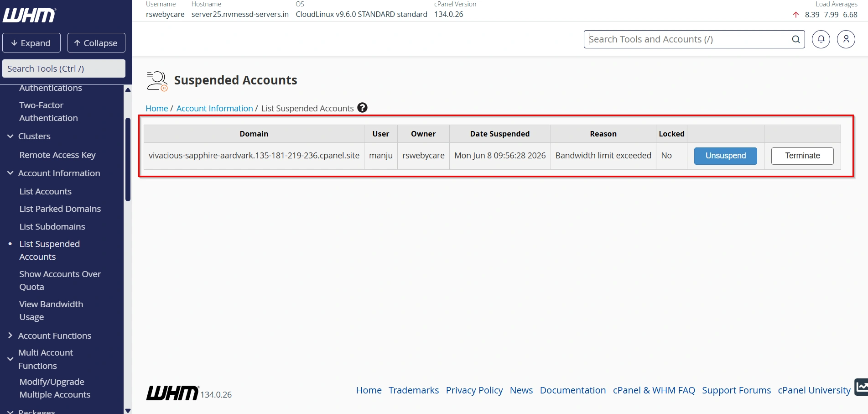868x414 pixels.
Task: Click hostname server25.nvmessd-servers.in text
Action: (x=240, y=14)
